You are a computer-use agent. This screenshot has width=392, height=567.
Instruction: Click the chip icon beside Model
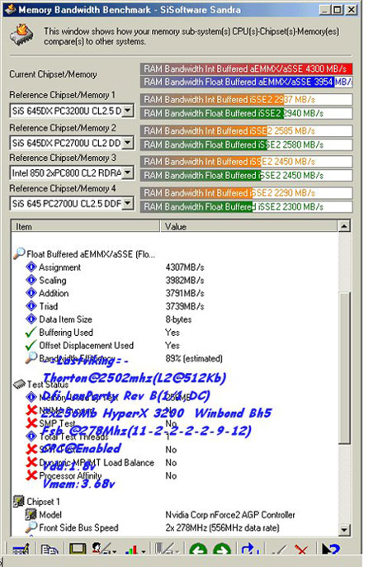coord(31,514)
